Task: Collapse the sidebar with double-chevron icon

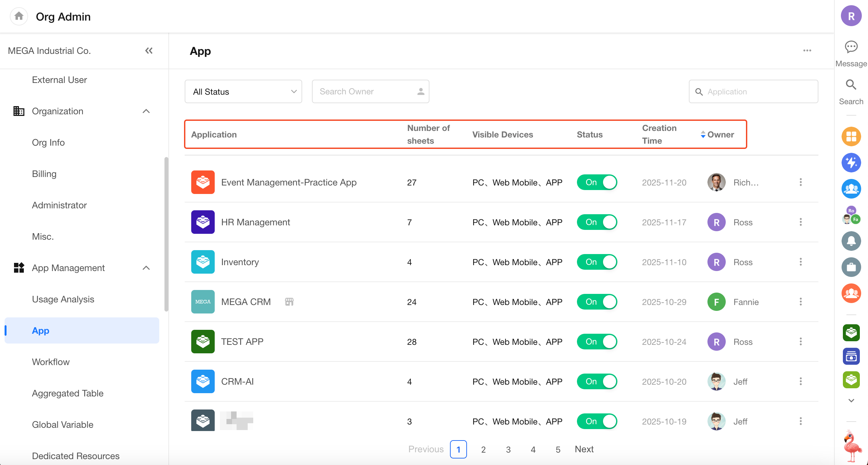Action: click(148, 51)
